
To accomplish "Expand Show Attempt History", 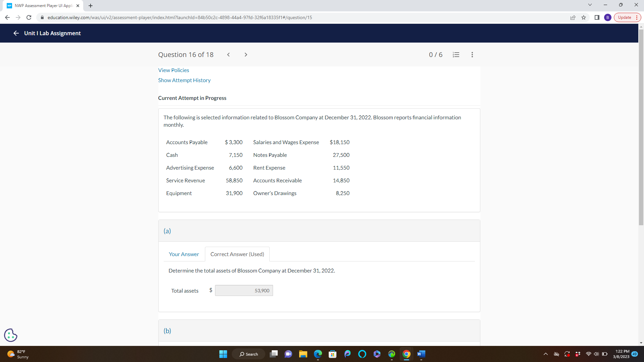I will tap(184, 80).
